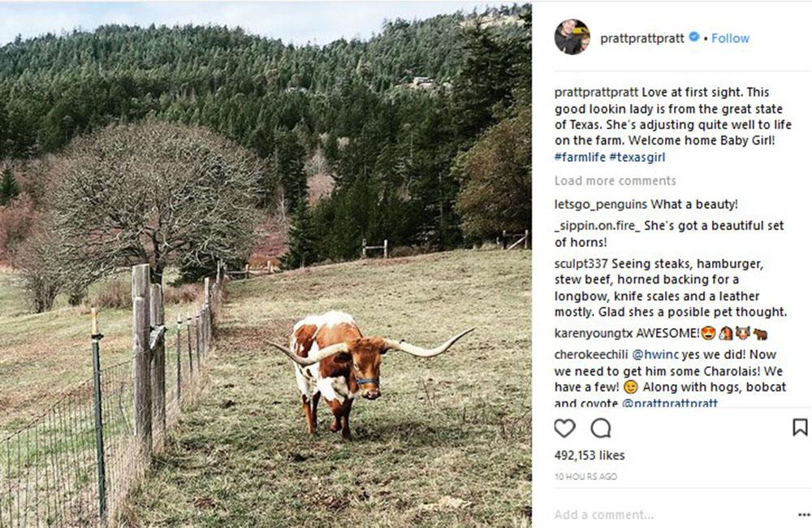
Task: Expand Load more comments
Action: [615, 181]
